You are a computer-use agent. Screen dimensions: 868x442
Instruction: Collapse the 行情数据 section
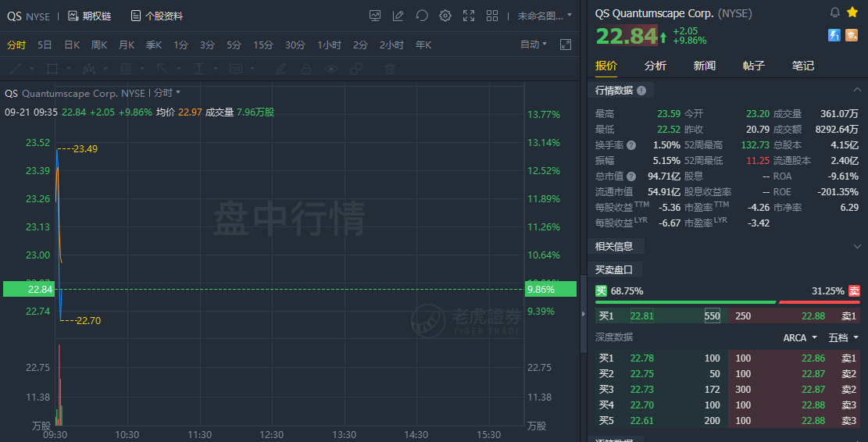tap(857, 90)
